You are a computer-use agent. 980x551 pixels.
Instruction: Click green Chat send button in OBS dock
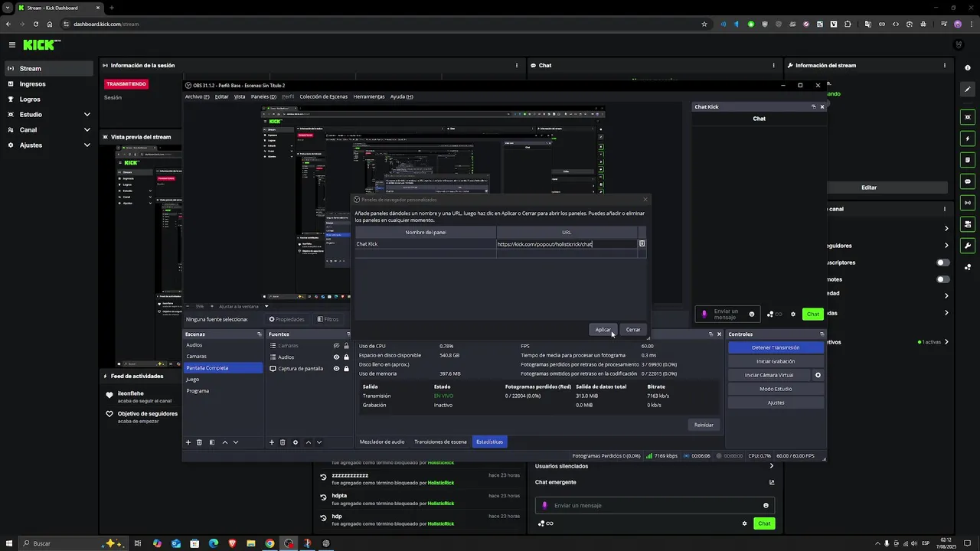click(x=812, y=314)
